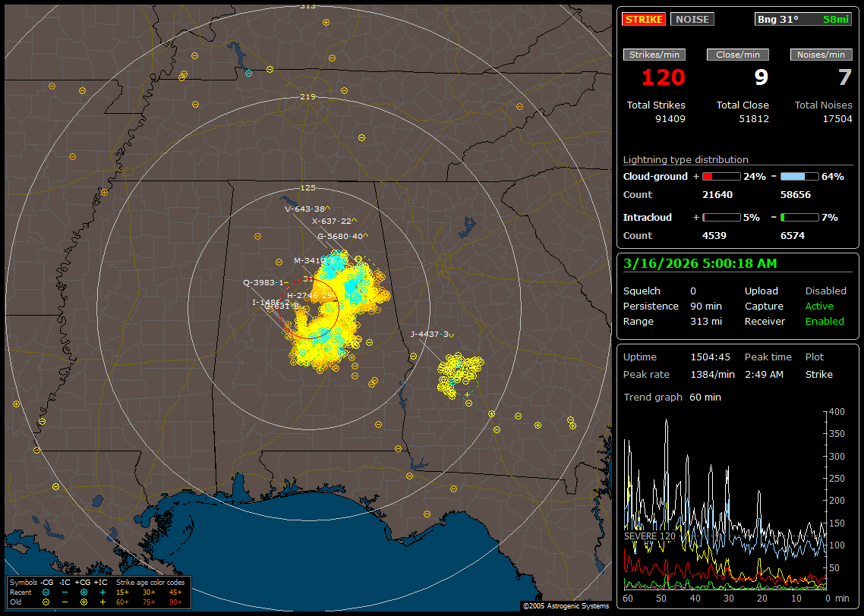
Task: Click the recent +CG symbol in the legend
Action: pos(84,592)
